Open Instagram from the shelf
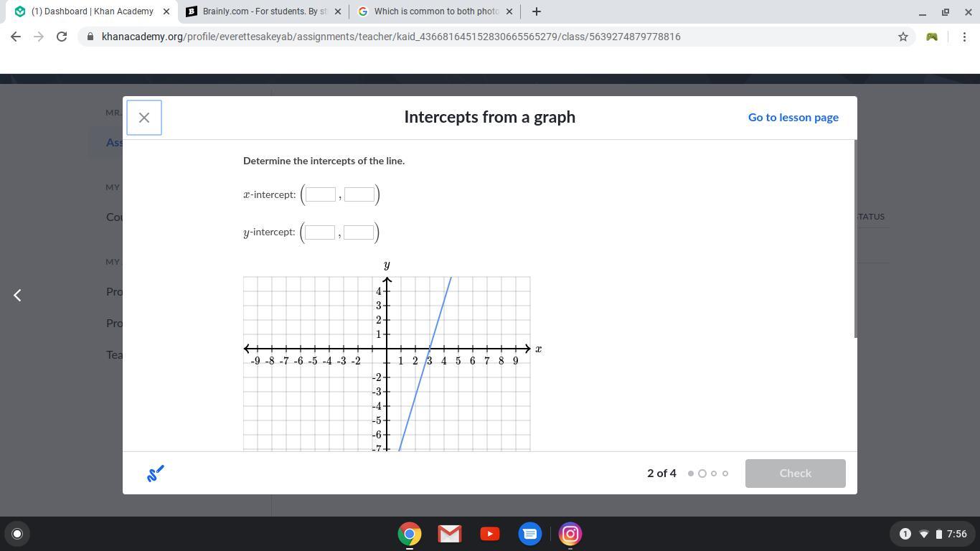This screenshot has width=980, height=551. click(x=570, y=534)
